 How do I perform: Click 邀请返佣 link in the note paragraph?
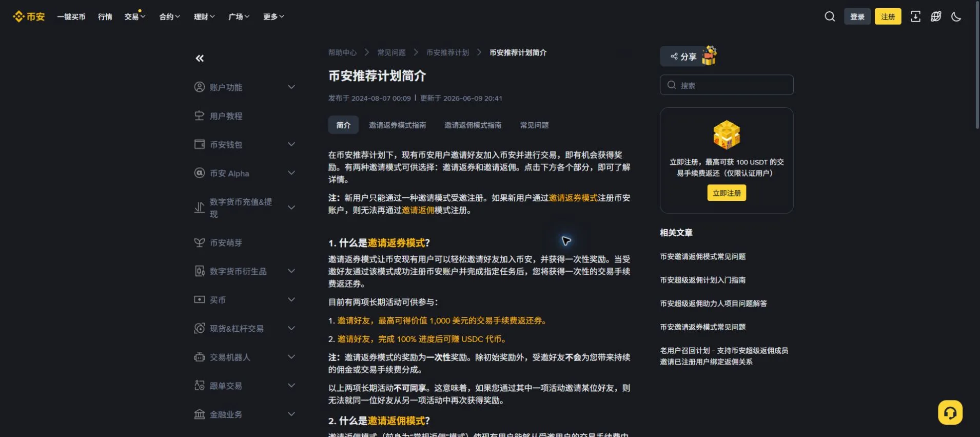[x=418, y=210]
